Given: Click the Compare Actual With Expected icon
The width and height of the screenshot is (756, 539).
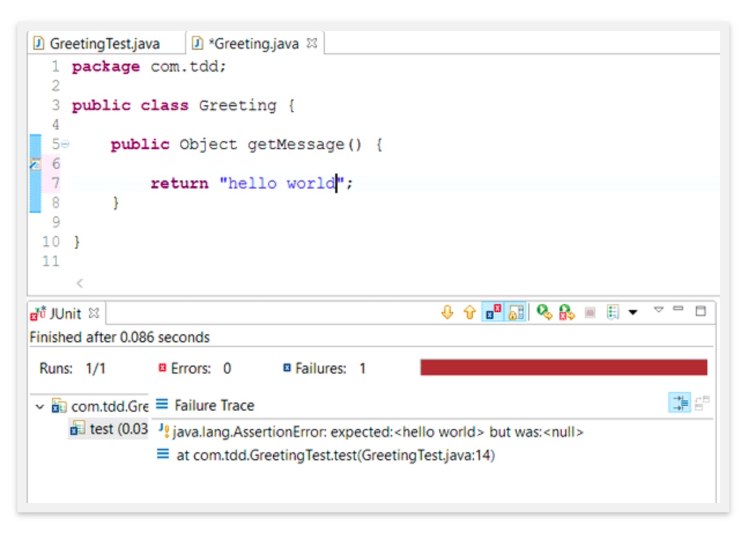Looking at the screenshot, I should pyautogui.click(x=702, y=403).
